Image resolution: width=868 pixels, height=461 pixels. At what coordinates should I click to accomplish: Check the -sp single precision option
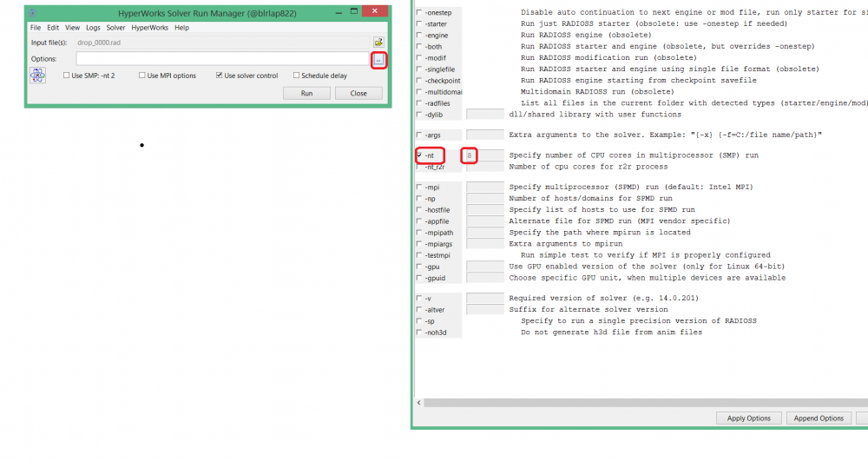[419, 320]
